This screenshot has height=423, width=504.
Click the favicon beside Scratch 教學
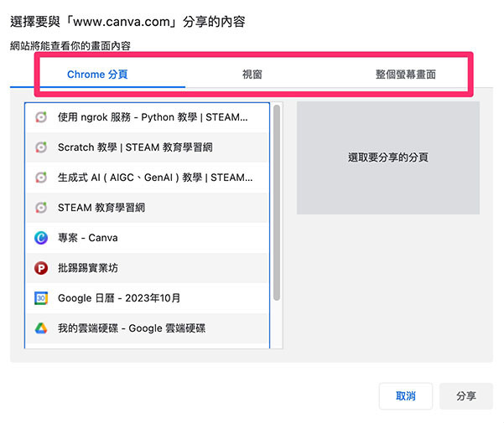41,147
